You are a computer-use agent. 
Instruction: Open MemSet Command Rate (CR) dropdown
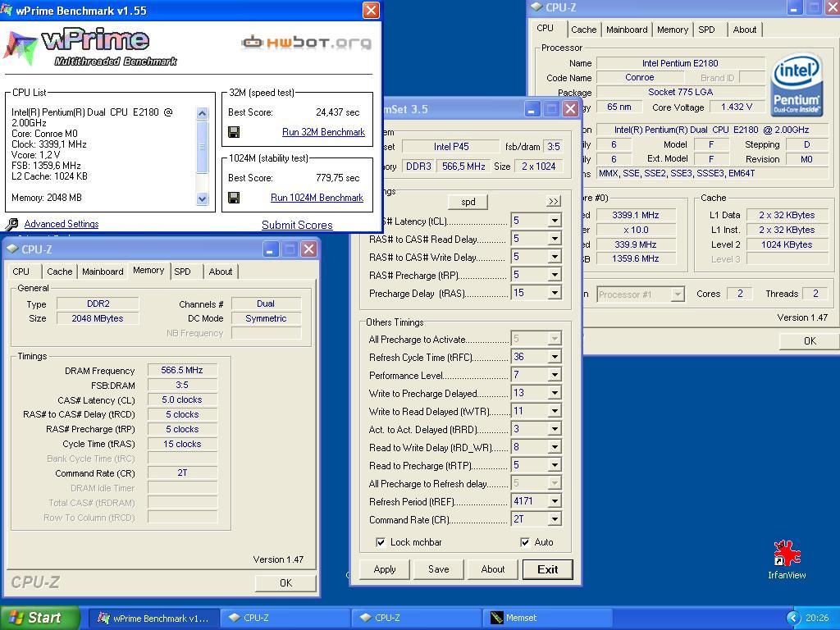pyautogui.click(x=555, y=519)
